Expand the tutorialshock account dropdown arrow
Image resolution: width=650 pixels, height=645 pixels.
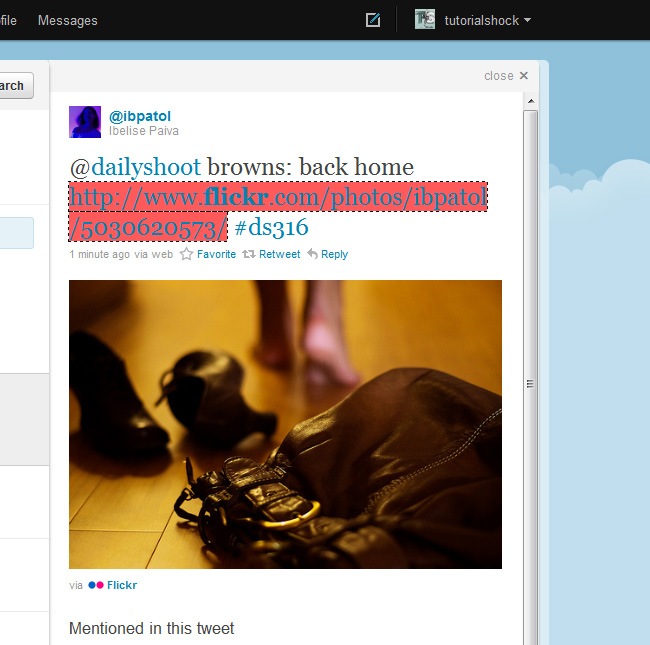pyautogui.click(x=527, y=21)
